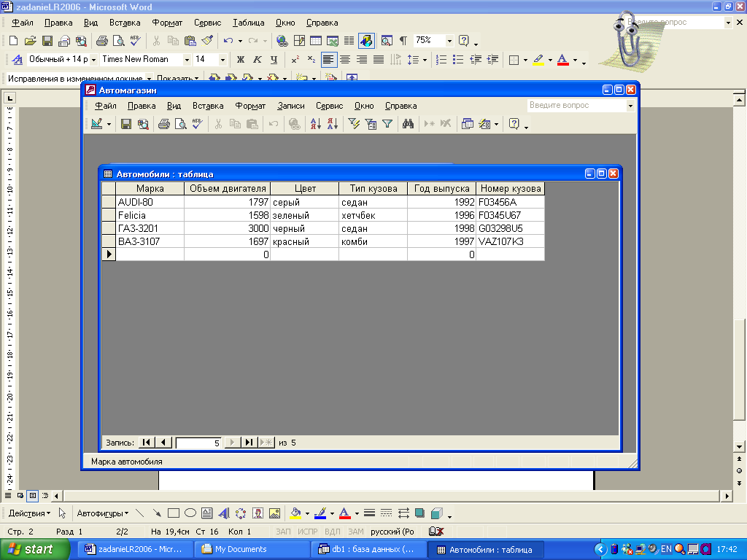The image size is (747, 560).
Task: Click Delete Record icon in Access toolbar
Action: pyautogui.click(x=446, y=124)
